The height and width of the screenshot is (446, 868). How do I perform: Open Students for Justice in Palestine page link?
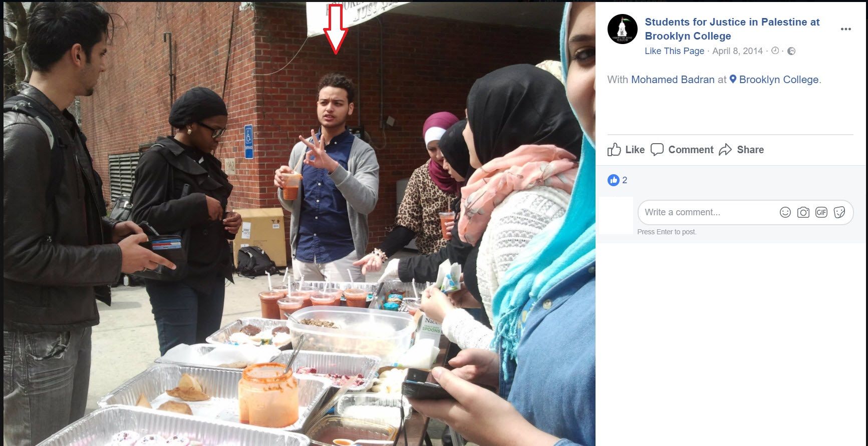pyautogui.click(x=732, y=29)
